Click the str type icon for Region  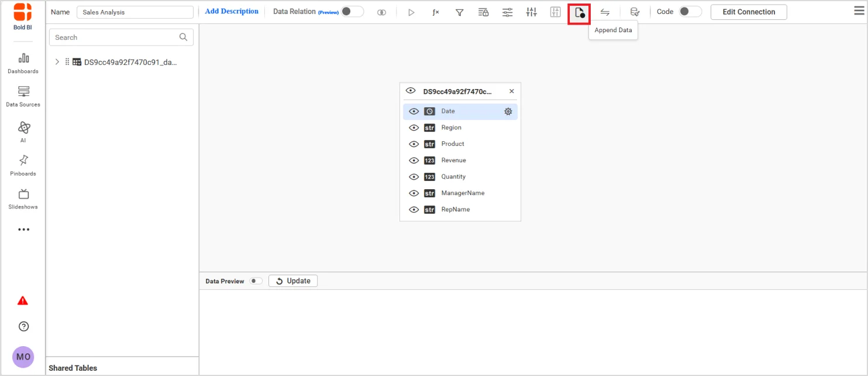click(430, 128)
